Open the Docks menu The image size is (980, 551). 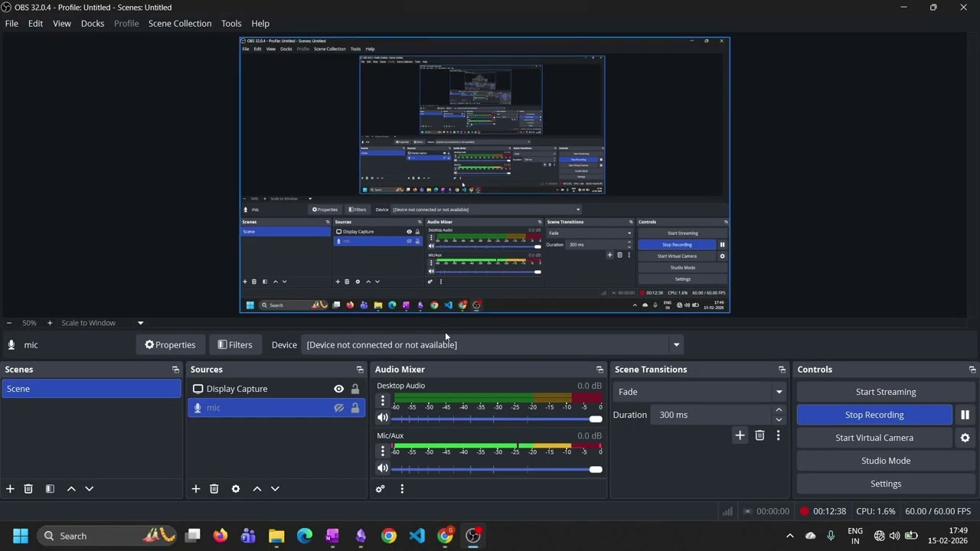pyautogui.click(x=93, y=24)
